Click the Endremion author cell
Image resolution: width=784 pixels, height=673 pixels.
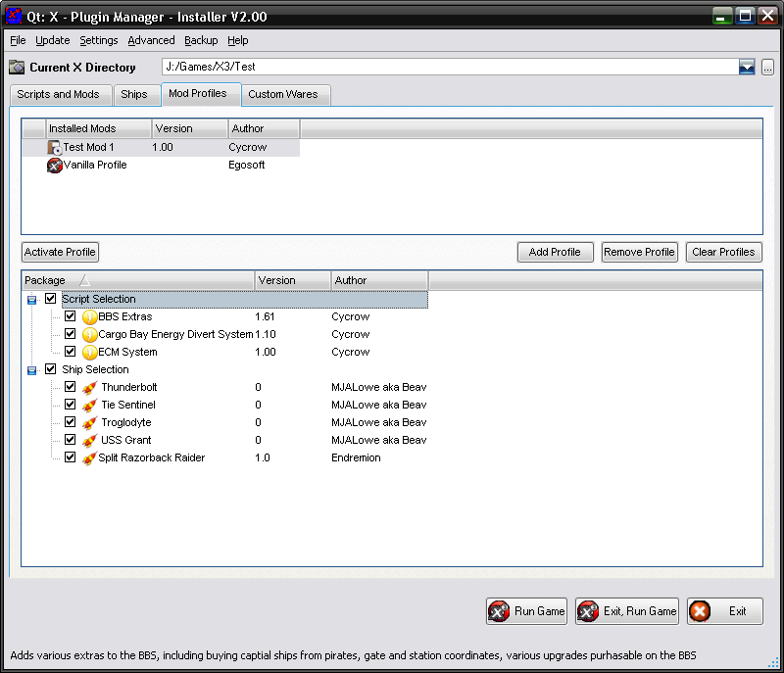tap(356, 457)
